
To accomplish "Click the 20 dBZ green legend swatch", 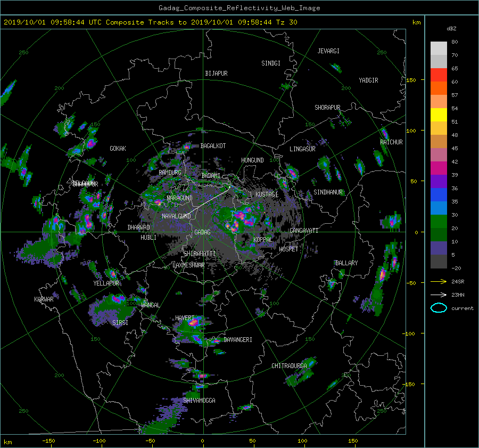I will [x=439, y=221].
